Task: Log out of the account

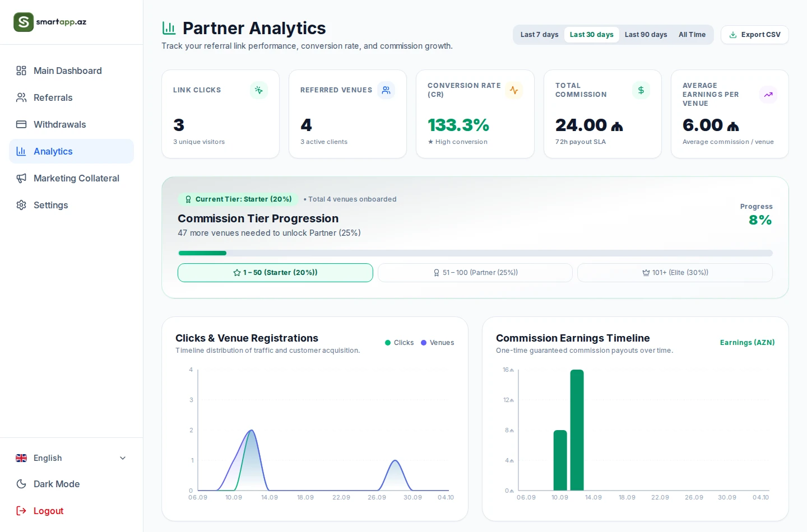Action: pos(71,511)
